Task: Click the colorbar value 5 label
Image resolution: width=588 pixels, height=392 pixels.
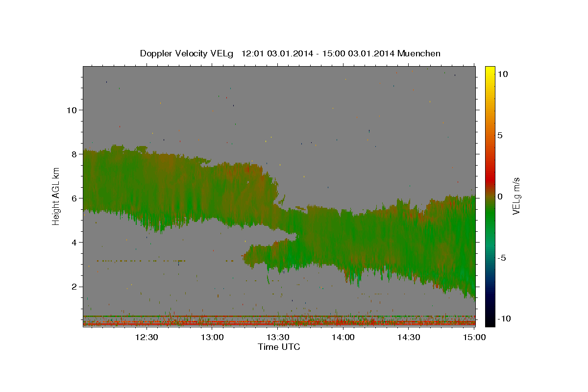Action: [500, 135]
